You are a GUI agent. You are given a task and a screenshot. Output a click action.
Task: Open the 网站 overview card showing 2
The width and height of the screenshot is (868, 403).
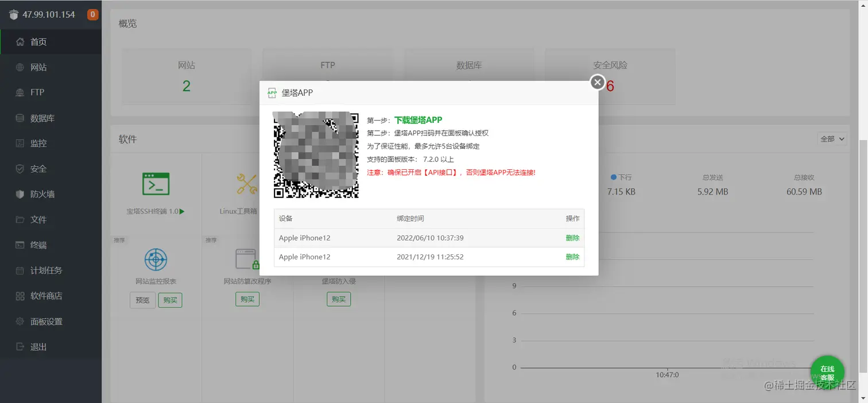coord(187,77)
